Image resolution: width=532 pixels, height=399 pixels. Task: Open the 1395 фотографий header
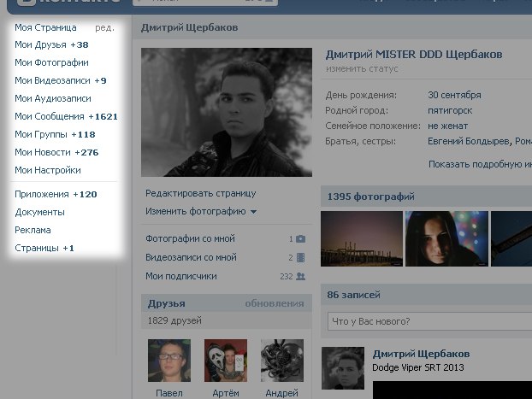coord(371,197)
